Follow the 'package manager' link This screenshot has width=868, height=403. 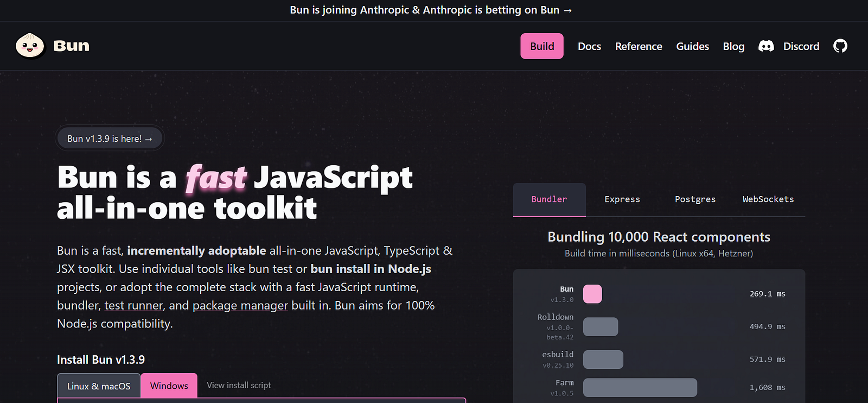click(x=240, y=305)
